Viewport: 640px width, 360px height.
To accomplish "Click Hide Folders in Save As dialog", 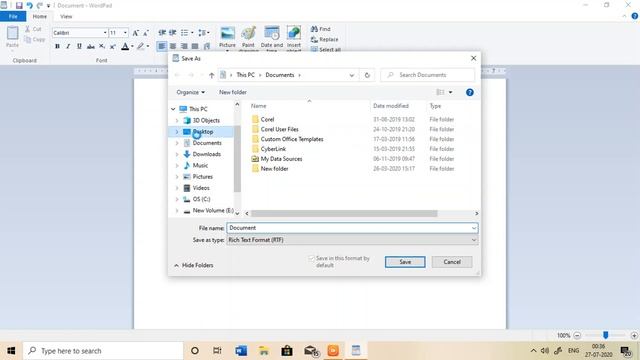I will [194, 265].
